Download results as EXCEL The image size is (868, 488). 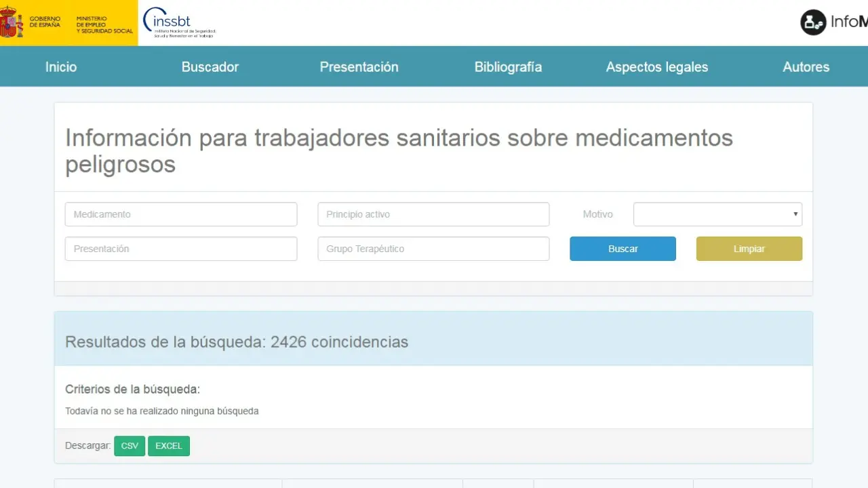click(x=169, y=446)
